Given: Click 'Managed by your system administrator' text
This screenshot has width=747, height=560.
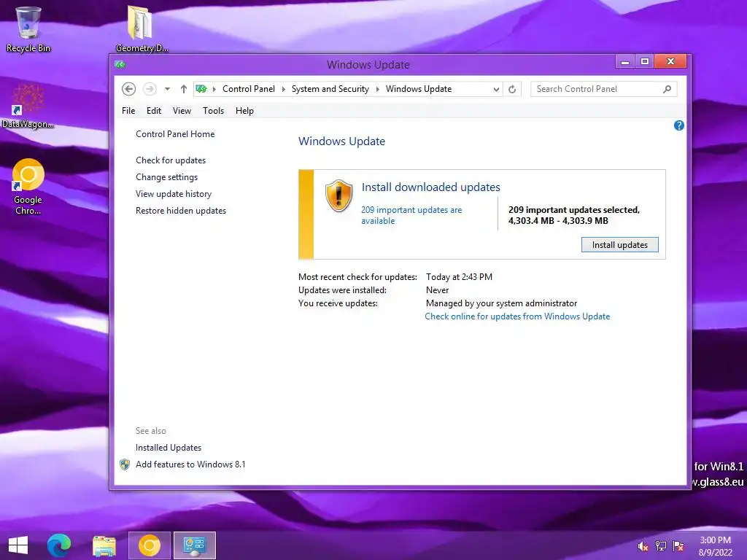Looking at the screenshot, I should click(502, 303).
